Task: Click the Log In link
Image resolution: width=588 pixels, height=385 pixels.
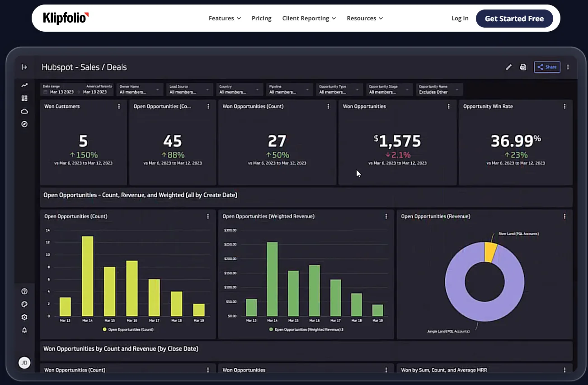Action: click(460, 19)
